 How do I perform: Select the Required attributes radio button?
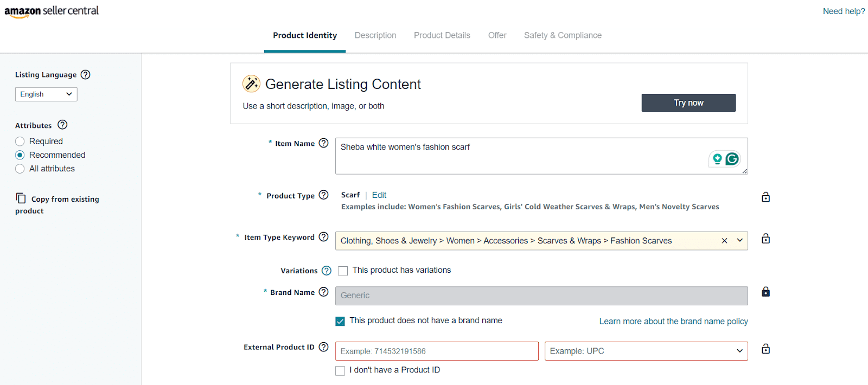[x=20, y=141]
